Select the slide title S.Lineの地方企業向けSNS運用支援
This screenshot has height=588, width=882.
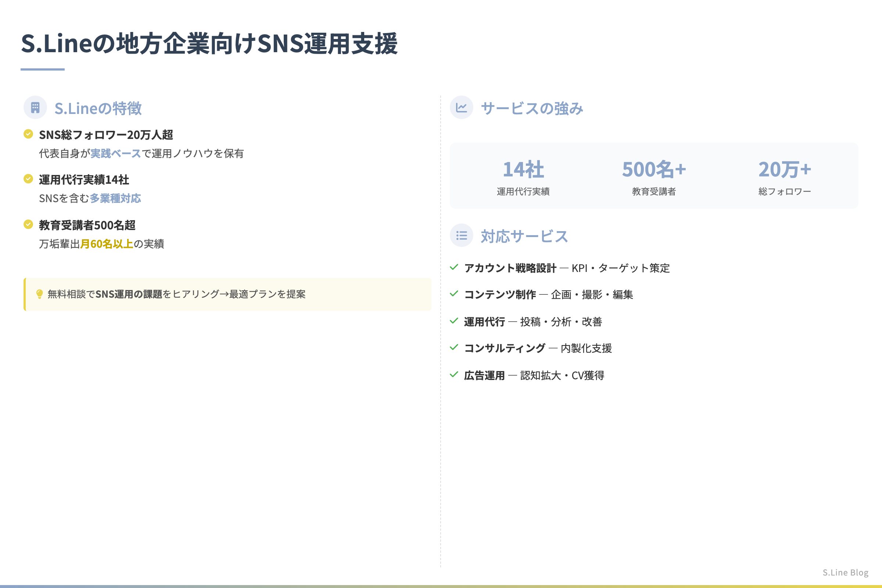pos(209,43)
